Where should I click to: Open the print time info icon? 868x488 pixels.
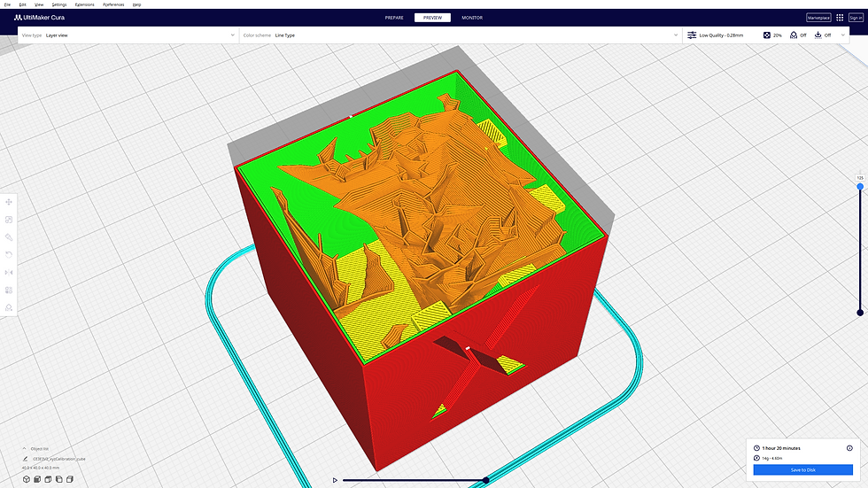coord(849,448)
